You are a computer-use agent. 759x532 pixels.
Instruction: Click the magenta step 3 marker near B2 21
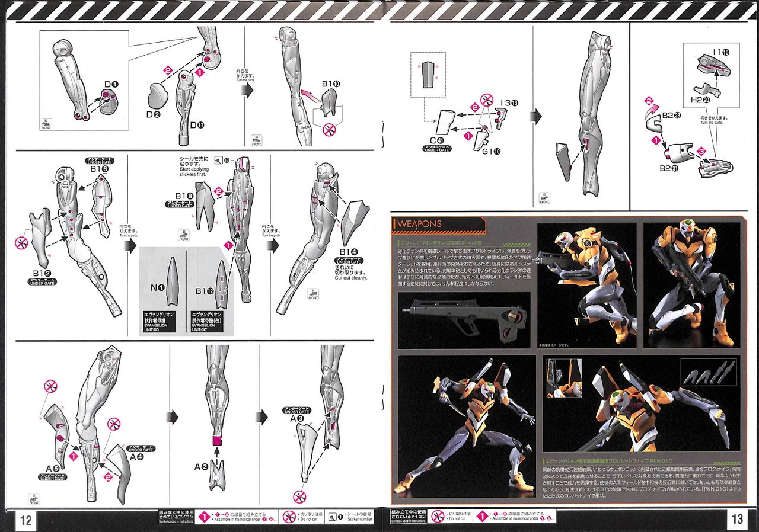coord(701,152)
